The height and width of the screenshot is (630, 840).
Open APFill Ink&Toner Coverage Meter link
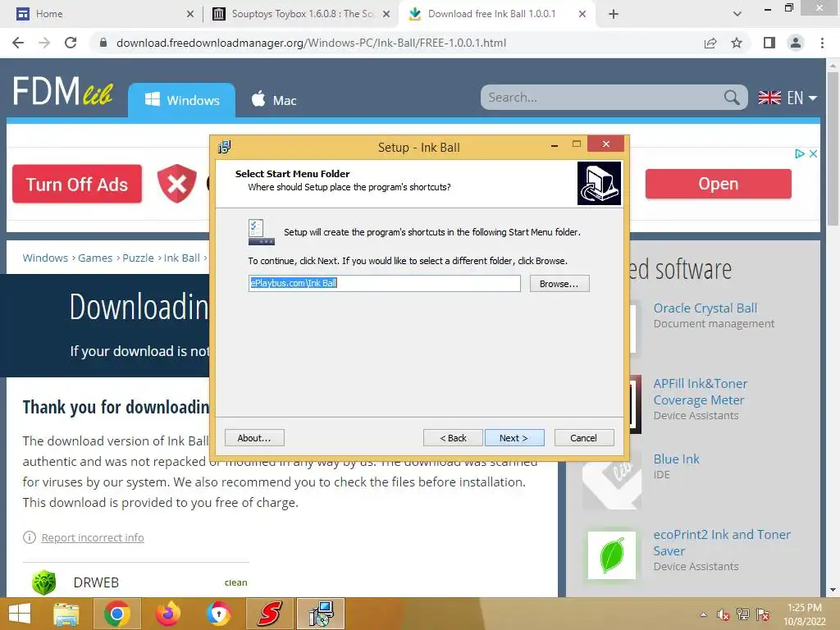click(701, 391)
